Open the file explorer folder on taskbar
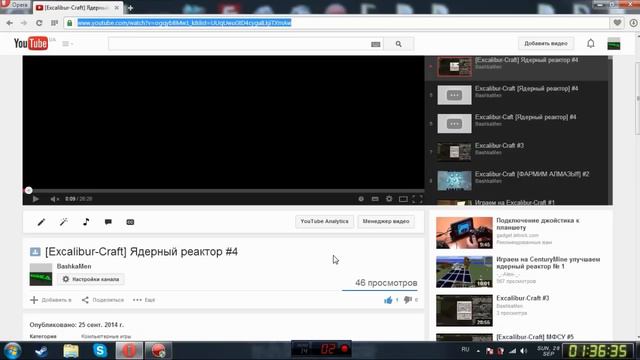 click(71, 351)
